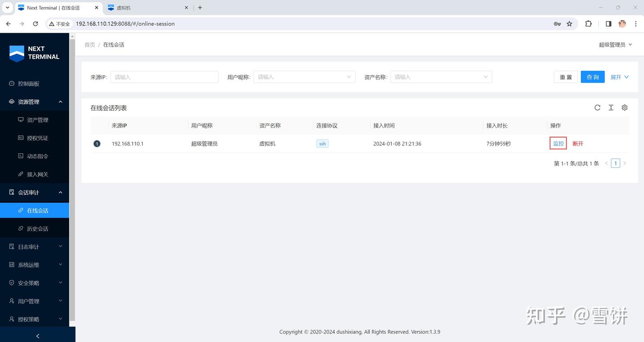Click the Next Terminal logo
Viewport: 644px width, 342px height.
tap(34, 53)
